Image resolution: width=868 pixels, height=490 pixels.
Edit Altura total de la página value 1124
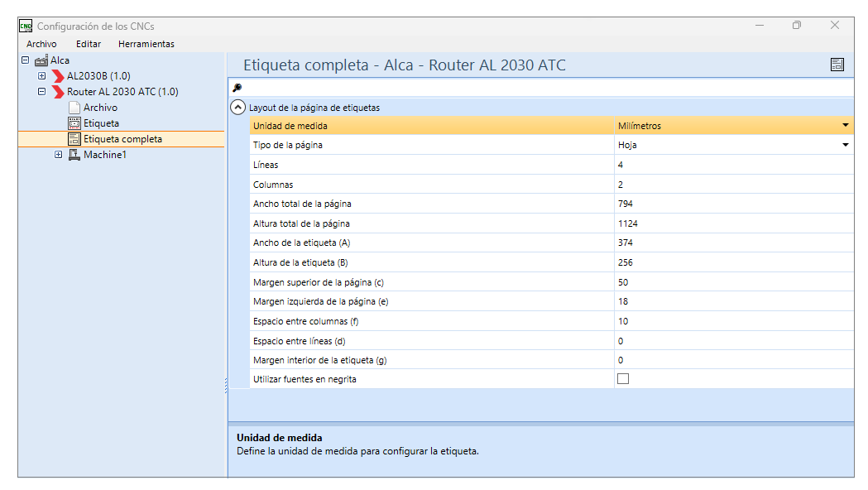point(733,223)
